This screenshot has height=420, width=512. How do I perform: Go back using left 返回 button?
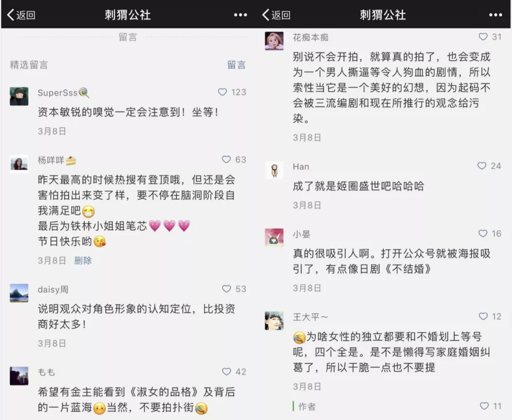pyautogui.click(x=21, y=15)
